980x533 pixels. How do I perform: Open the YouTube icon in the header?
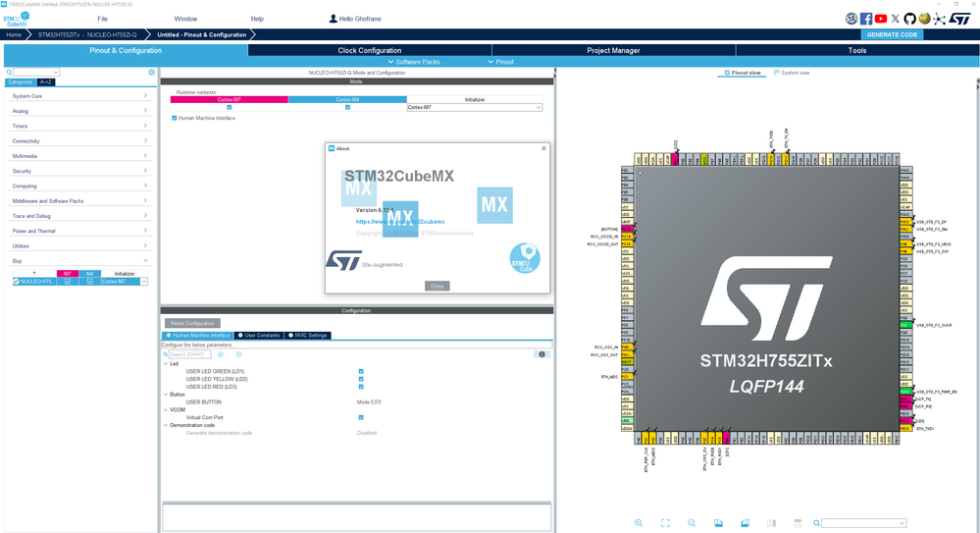tap(881, 19)
